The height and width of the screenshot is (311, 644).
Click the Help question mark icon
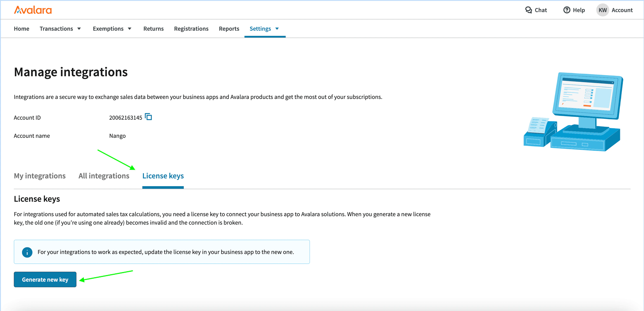click(x=566, y=10)
